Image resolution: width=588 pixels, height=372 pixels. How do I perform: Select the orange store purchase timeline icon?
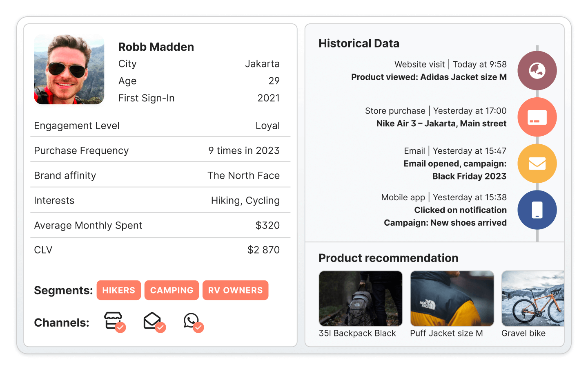[x=537, y=117]
